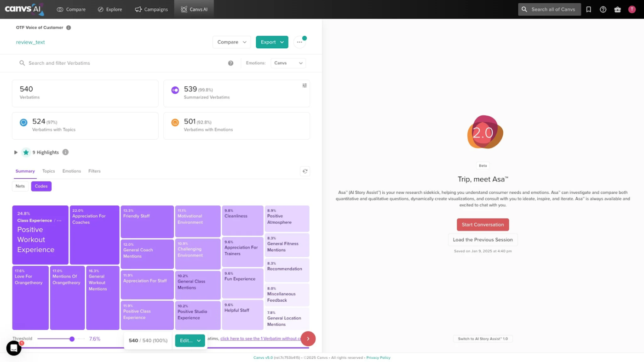Click the Threshold slider handle
This screenshot has width=644, height=362.
pos(72,339)
